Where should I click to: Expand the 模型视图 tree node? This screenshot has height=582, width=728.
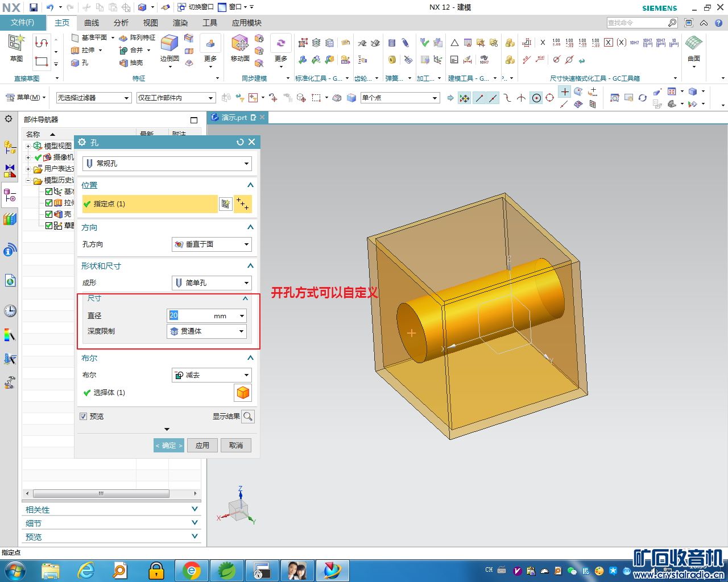[x=28, y=146]
